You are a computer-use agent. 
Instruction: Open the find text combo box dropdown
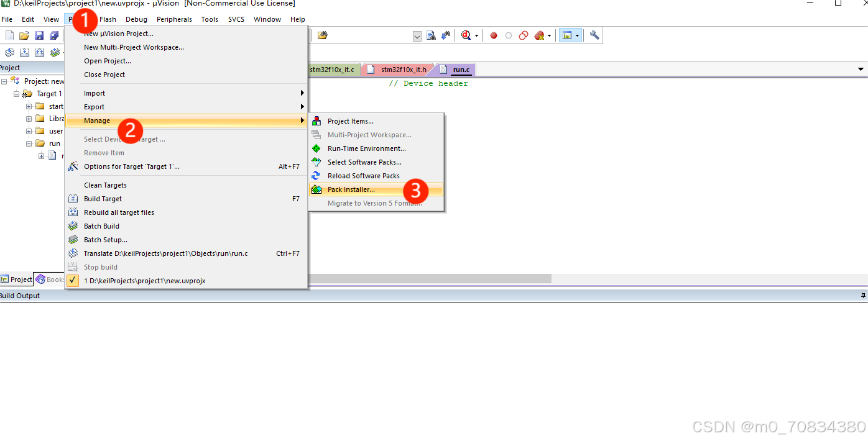tap(417, 37)
